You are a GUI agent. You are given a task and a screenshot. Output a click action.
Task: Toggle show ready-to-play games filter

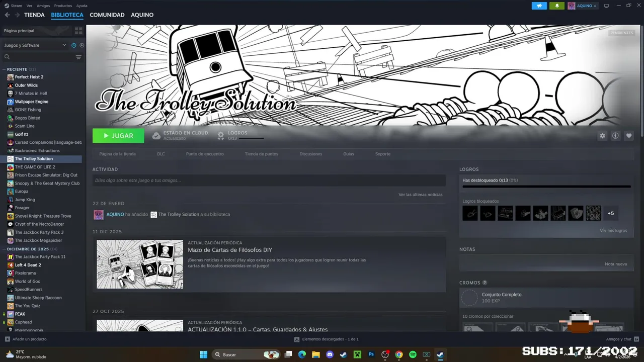[x=82, y=45]
